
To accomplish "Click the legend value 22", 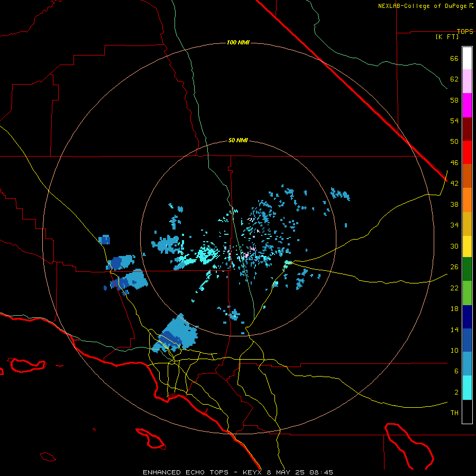I will (x=454, y=288).
